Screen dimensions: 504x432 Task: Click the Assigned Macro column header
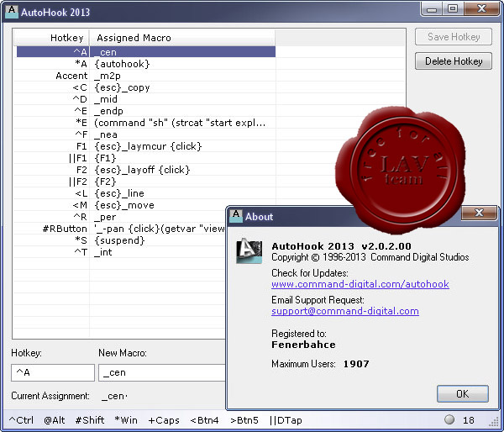pyautogui.click(x=182, y=38)
